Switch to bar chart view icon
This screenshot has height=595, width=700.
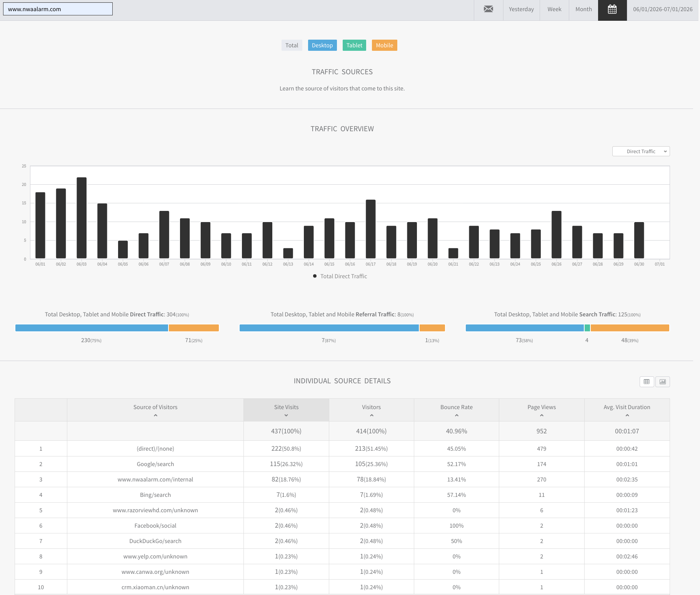[x=663, y=382]
